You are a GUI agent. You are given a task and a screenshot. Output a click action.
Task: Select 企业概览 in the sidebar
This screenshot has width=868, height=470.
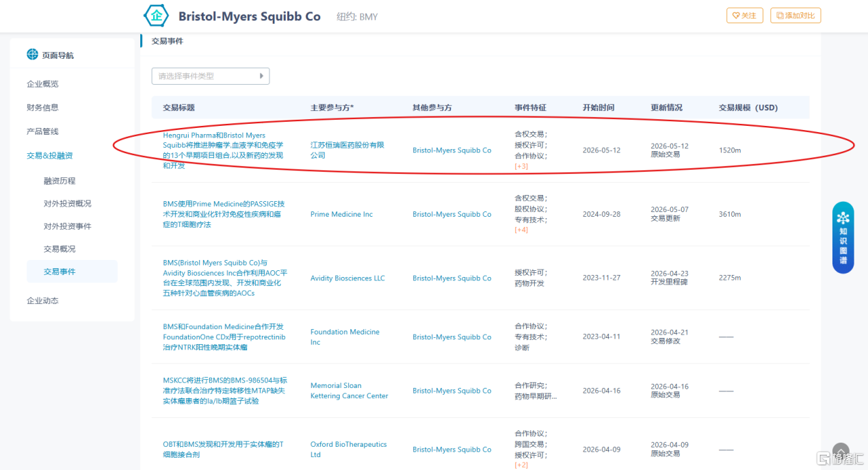[x=42, y=84]
